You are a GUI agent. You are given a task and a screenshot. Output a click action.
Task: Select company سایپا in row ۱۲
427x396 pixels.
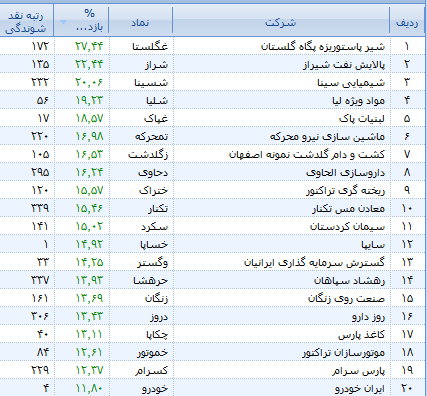[373, 244]
